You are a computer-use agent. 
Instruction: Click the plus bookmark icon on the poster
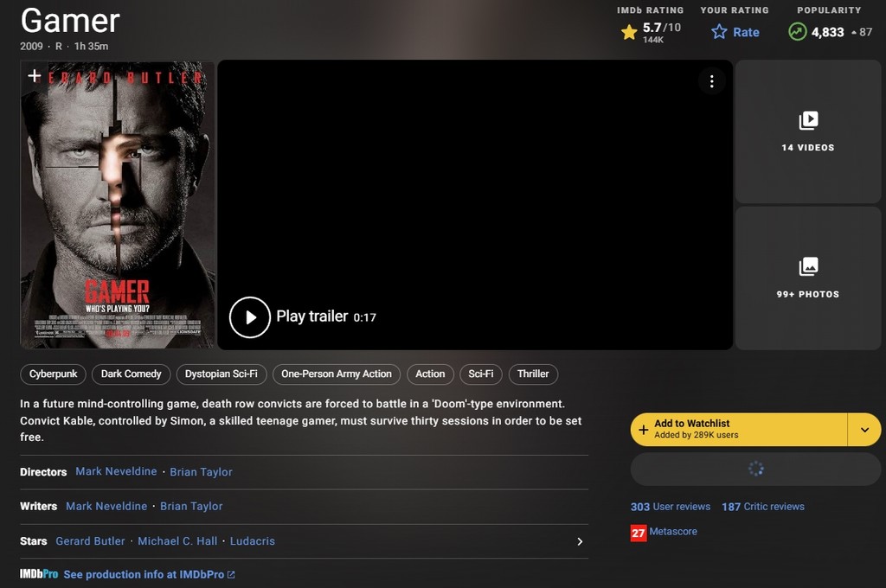35,76
